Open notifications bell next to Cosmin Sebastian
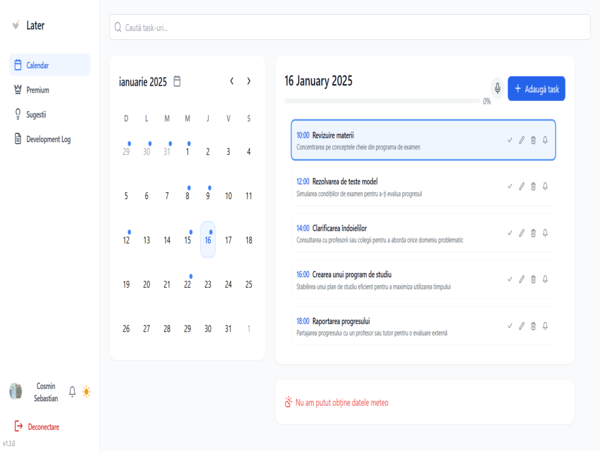 coord(72,392)
